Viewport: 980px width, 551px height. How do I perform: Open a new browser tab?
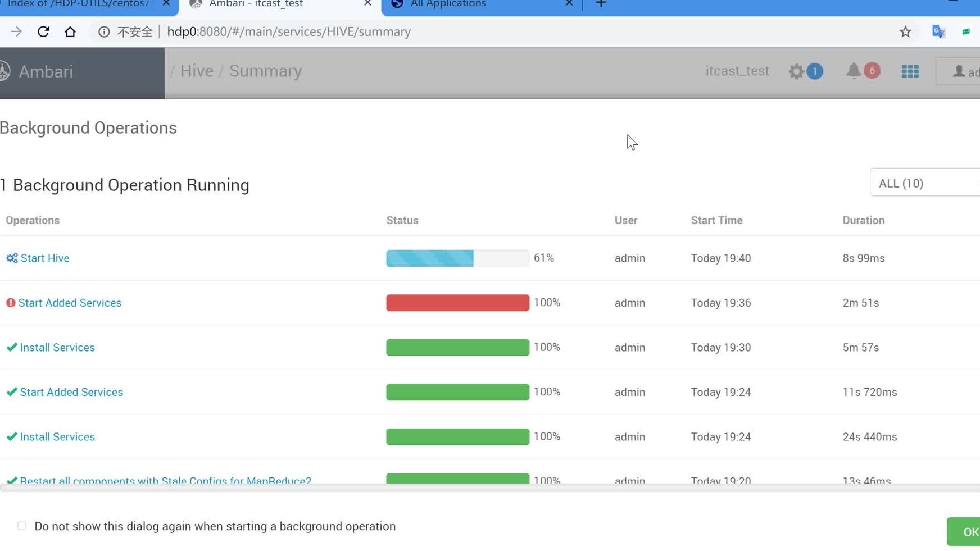click(x=601, y=4)
